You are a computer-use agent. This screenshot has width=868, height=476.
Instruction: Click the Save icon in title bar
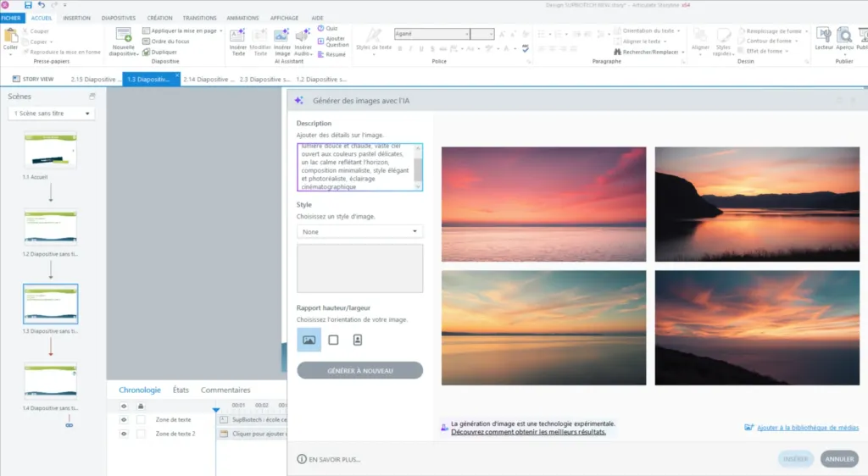28,5
